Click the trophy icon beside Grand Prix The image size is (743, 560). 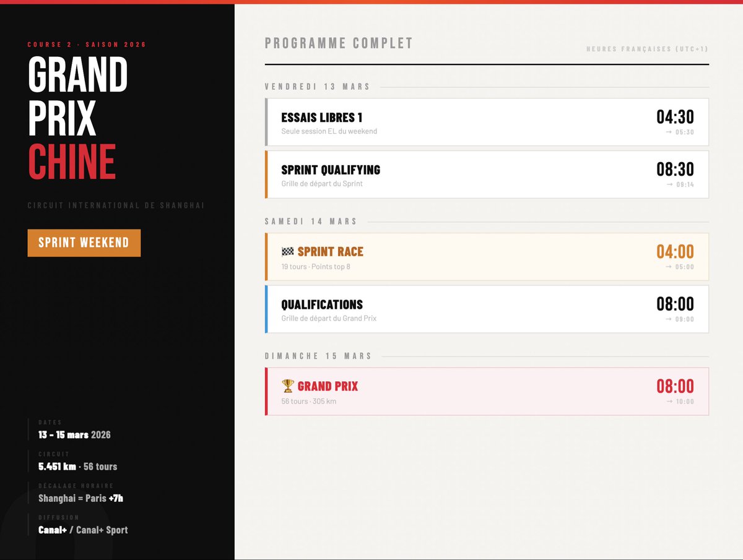click(x=287, y=386)
